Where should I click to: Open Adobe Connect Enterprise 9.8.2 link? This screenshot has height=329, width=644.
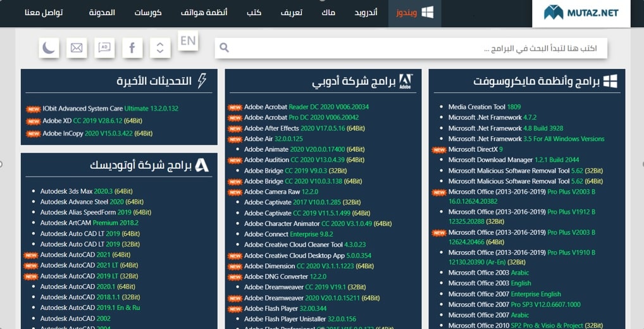[288, 234]
